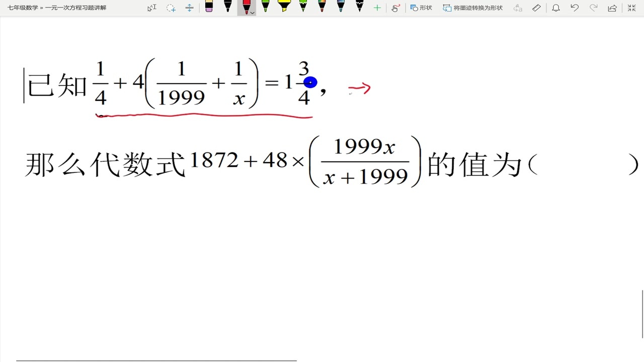Open the 形状 shapes button
Viewport: 644px width, 362px height.
(421, 8)
